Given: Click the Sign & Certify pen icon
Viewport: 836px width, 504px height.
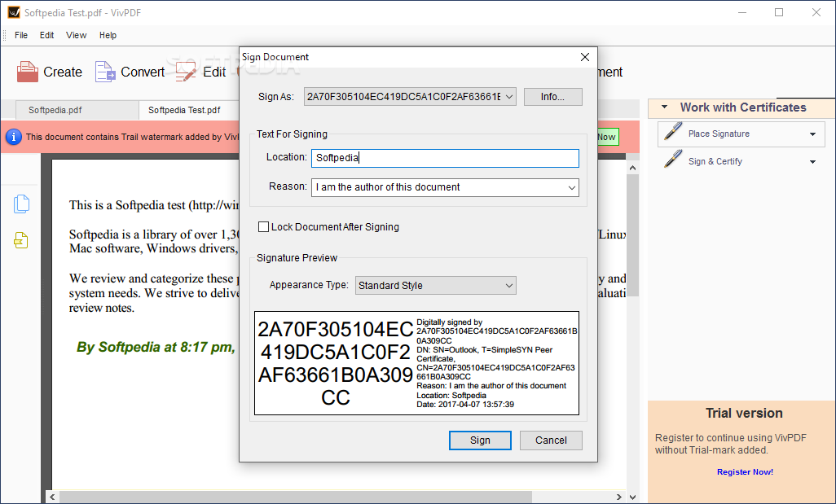Looking at the screenshot, I should point(673,159).
